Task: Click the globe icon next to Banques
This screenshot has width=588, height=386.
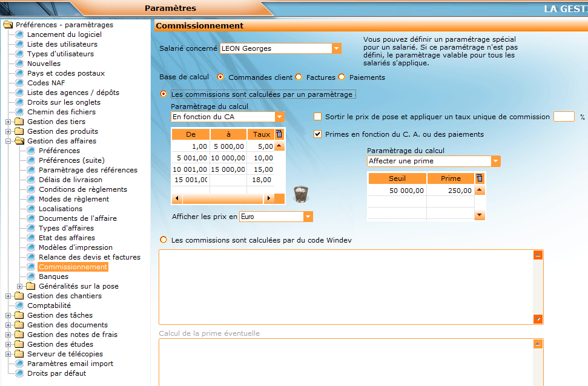Action: click(x=31, y=276)
